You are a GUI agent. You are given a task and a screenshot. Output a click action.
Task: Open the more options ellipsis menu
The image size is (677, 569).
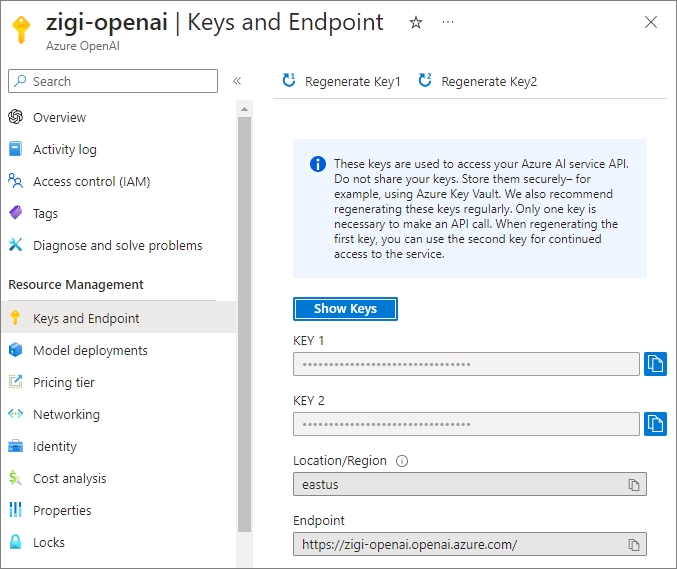click(448, 22)
